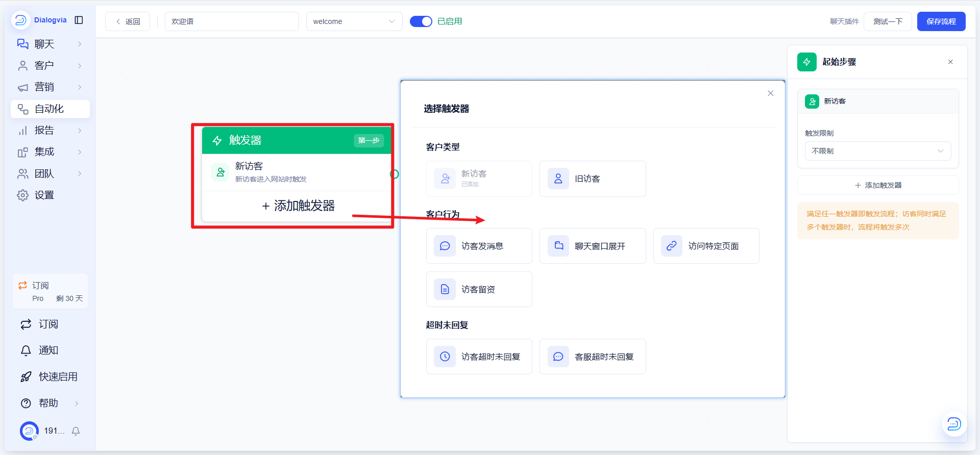Screen dimensions: 980x455
Task: Close the 起始步骤 panel
Action: pyautogui.click(x=950, y=62)
